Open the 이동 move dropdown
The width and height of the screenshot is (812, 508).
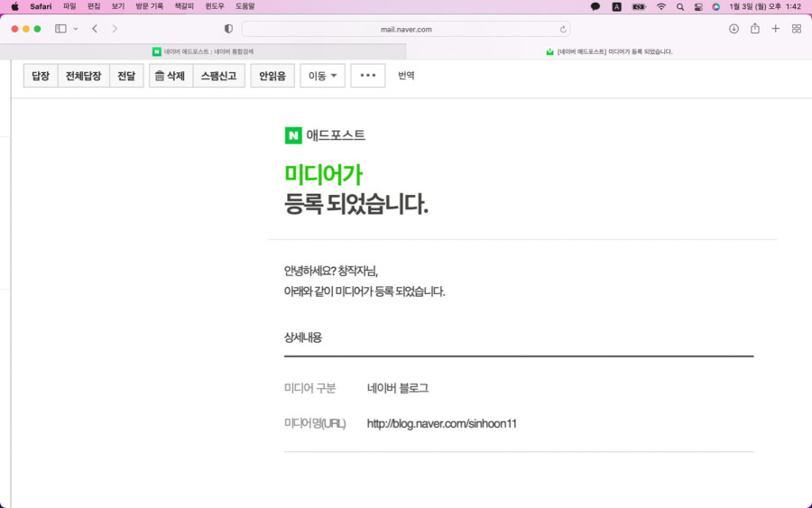(323, 76)
